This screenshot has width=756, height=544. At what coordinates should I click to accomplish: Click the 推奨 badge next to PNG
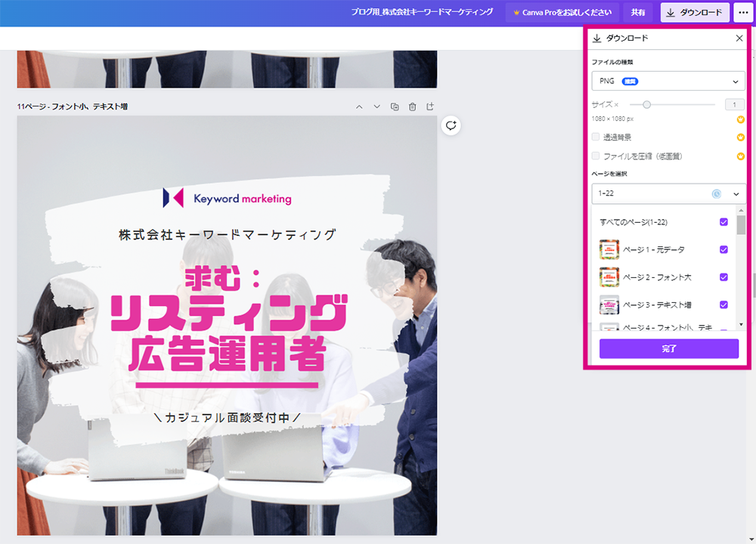pyautogui.click(x=631, y=82)
